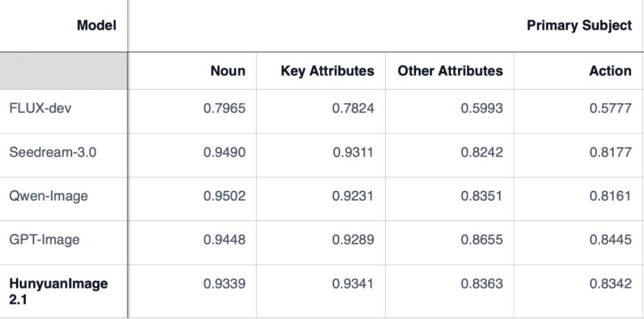Click the Model column header
Image resolution: width=644 pixels, height=319 pixels.
coord(97,26)
